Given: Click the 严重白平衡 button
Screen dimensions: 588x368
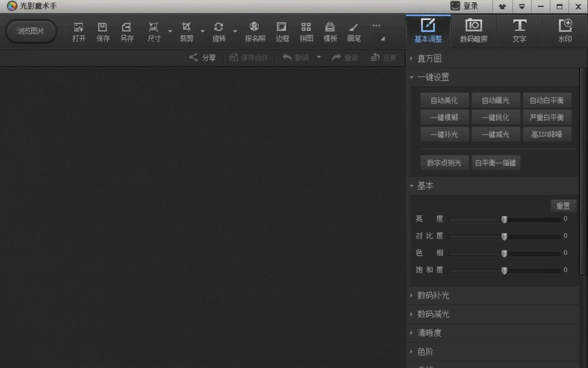Looking at the screenshot, I should click(x=547, y=117).
